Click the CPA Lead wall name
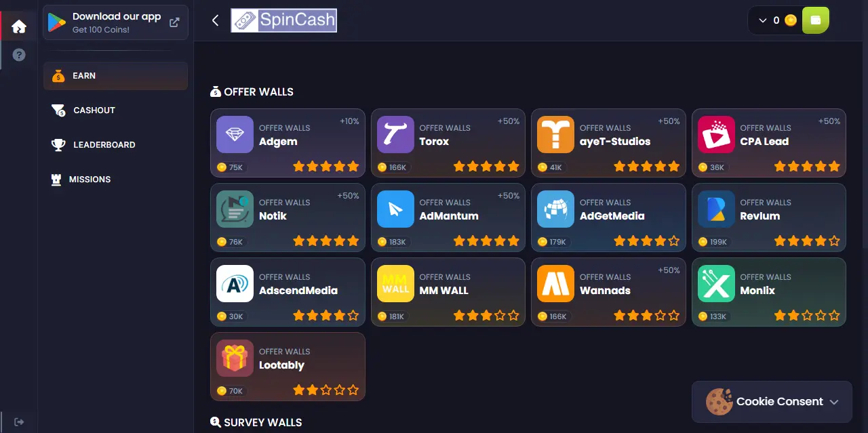 tap(764, 142)
